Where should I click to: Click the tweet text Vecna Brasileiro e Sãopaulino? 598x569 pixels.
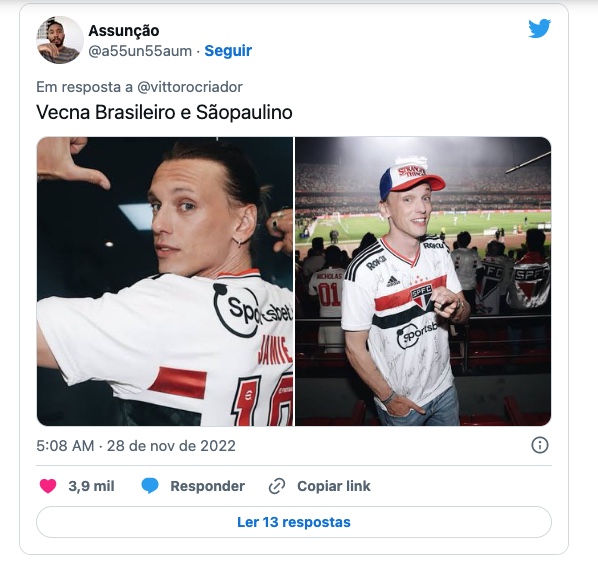[x=164, y=112]
